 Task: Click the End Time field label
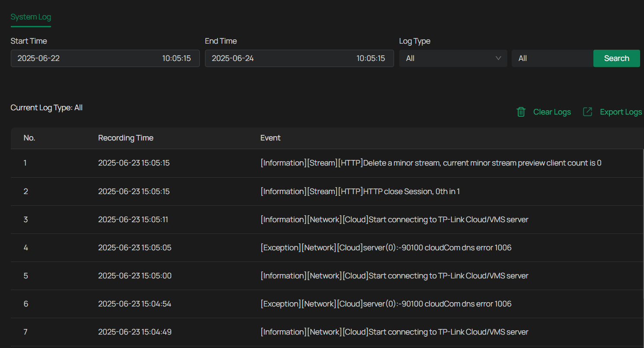pos(221,41)
